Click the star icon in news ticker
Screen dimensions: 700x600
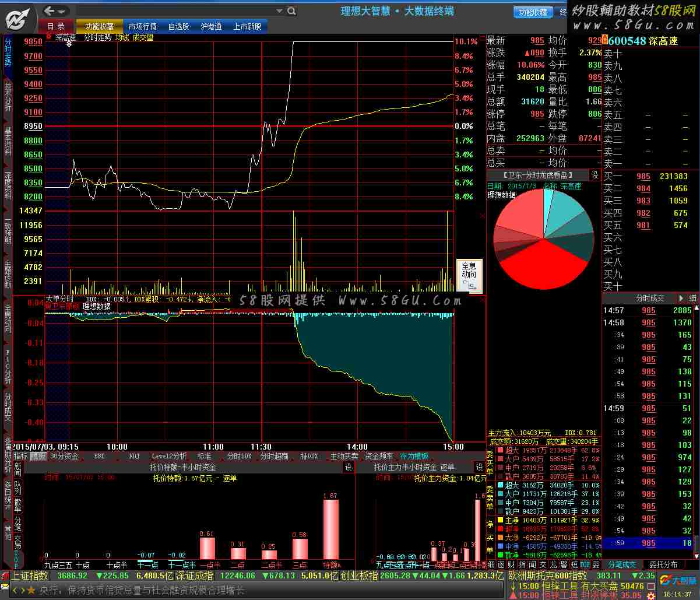click(x=31, y=591)
